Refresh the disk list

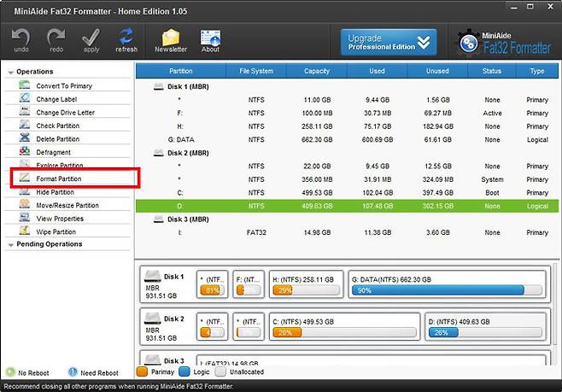(126, 39)
